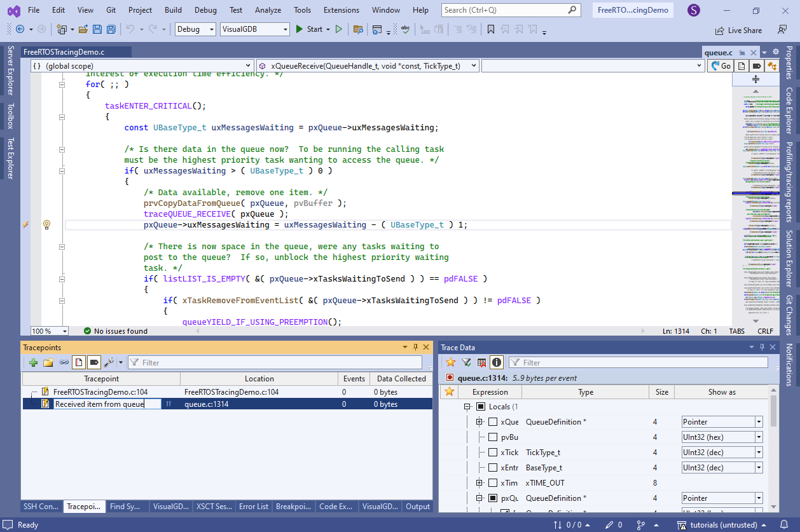This screenshot has width=800, height=532.
Task: Click the Search (Ctrl+Q) box
Action: [511, 10]
